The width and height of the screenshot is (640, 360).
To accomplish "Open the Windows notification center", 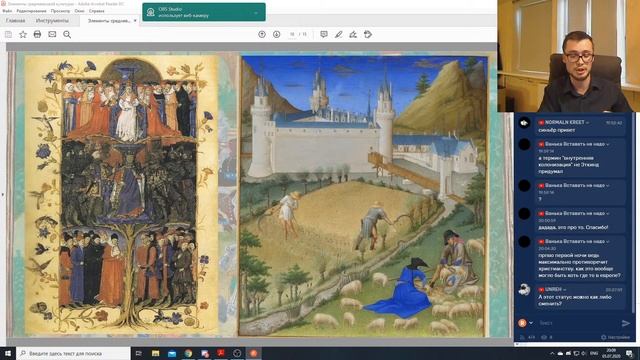I will tap(629, 353).
